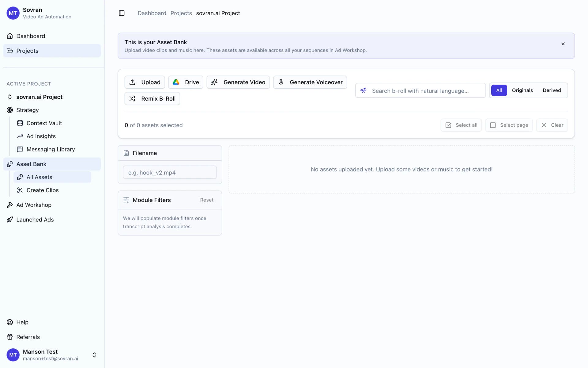Image resolution: width=588 pixels, height=368 pixels.
Task: Click the shuffle icon on Remix B-Roll
Action: tap(132, 98)
